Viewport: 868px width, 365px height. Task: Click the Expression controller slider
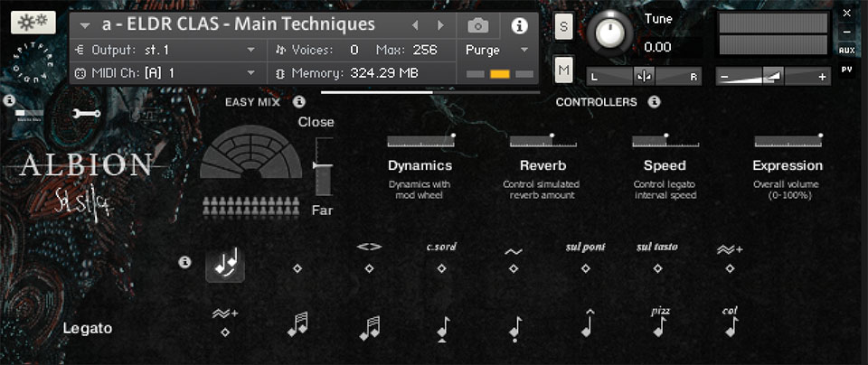[x=788, y=141]
